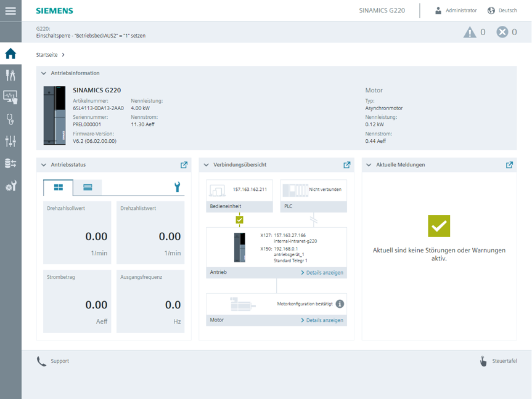Viewport: 532px width, 399px height.
Task: Open Aktuelle Meldungen in a separate view
Action: 509,165
